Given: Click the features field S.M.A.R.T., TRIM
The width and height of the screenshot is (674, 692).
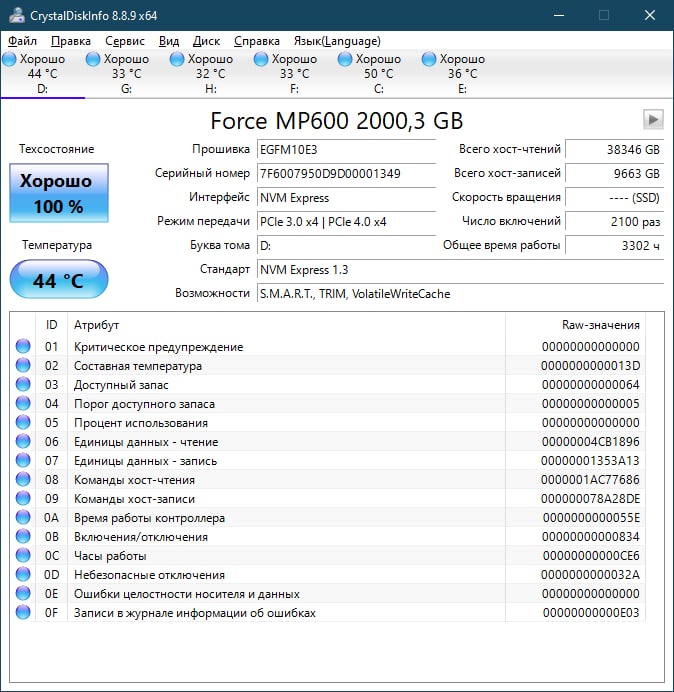Looking at the screenshot, I should tap(460, 293).
